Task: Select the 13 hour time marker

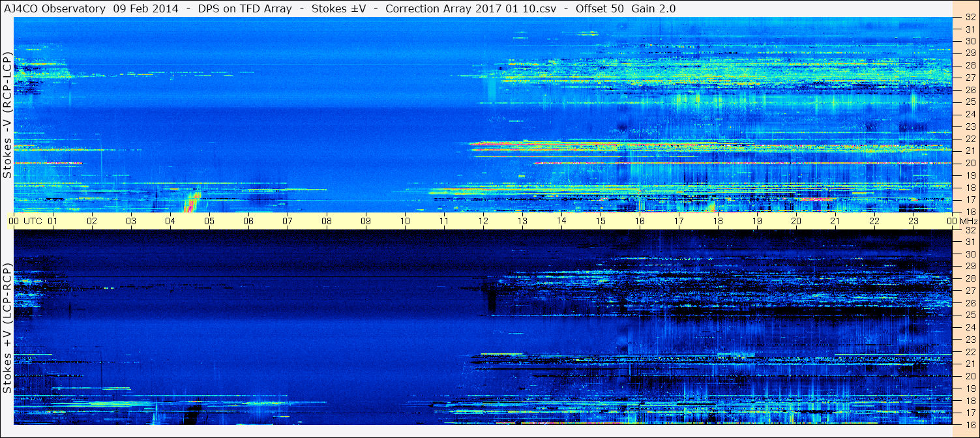Action: tap(522, 221)
